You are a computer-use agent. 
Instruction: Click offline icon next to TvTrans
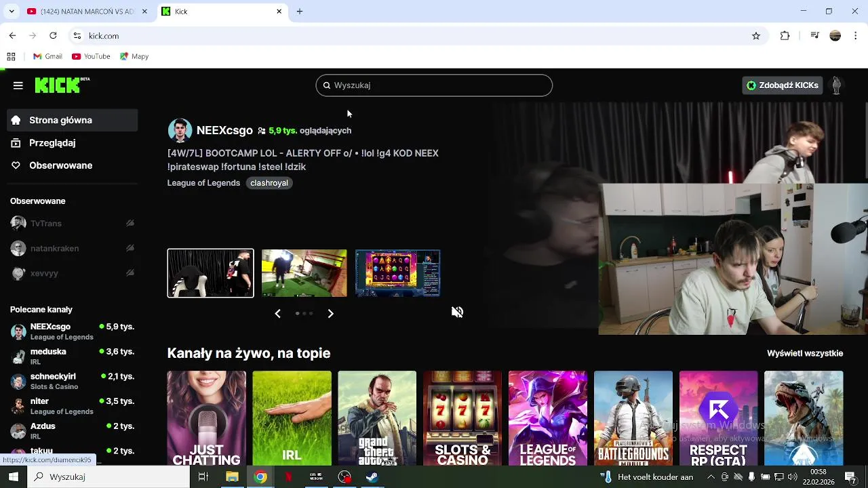pos(130,223)
